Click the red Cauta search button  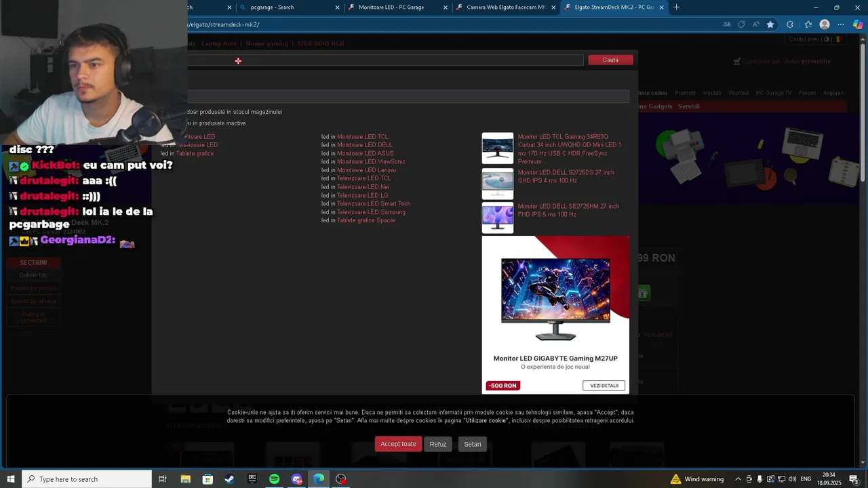(x=610, y=60)
